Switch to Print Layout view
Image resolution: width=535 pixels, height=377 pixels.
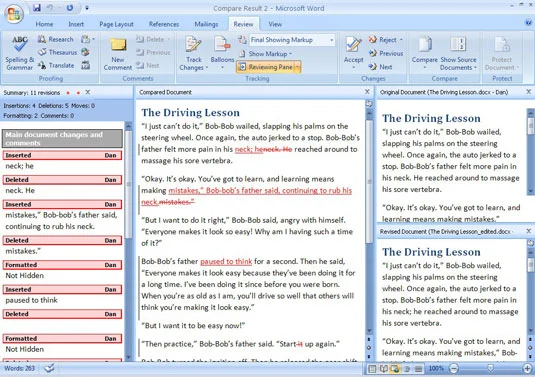click(x=372, y=368)
